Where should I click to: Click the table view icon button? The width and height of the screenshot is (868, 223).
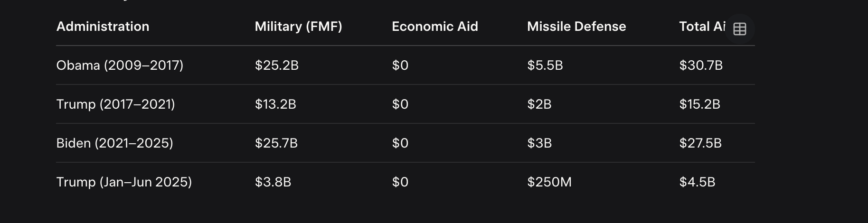740,29
